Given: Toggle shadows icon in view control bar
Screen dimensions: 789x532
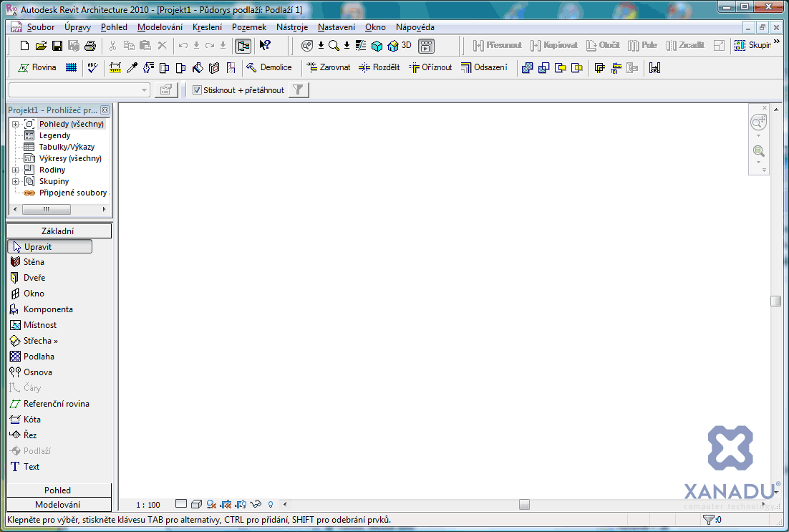Looking at the screenshot, I should (x=211, y=504).
